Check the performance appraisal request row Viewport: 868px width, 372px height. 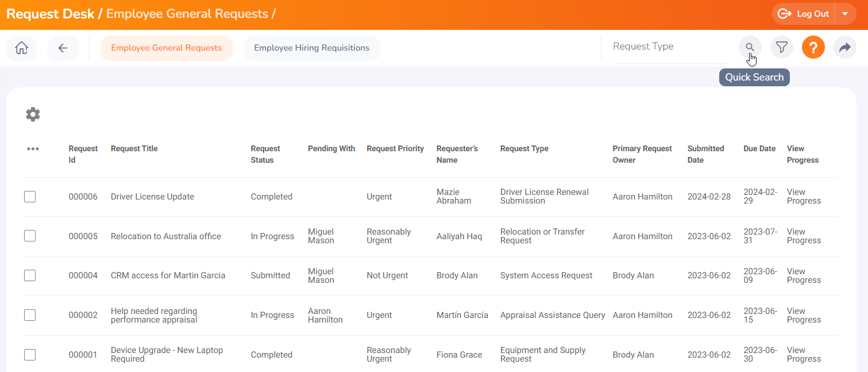[x=29, y=315]
